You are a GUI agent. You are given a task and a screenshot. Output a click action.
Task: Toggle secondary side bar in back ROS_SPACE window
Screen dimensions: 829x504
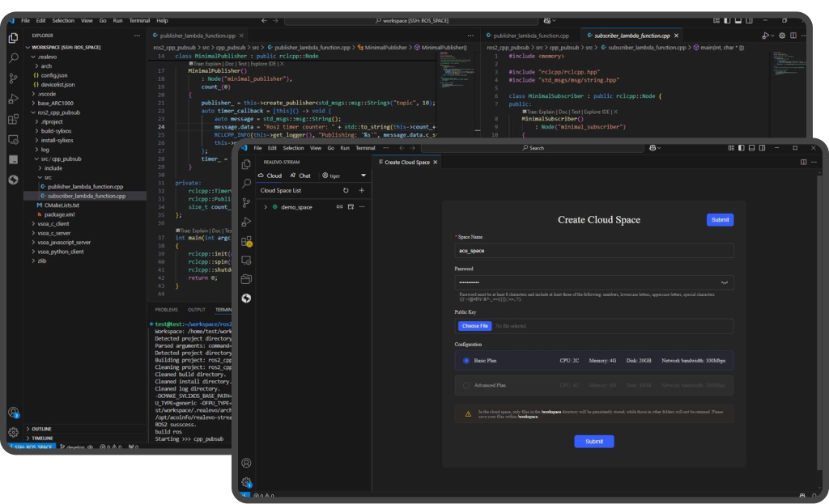(x=749, y=20)
